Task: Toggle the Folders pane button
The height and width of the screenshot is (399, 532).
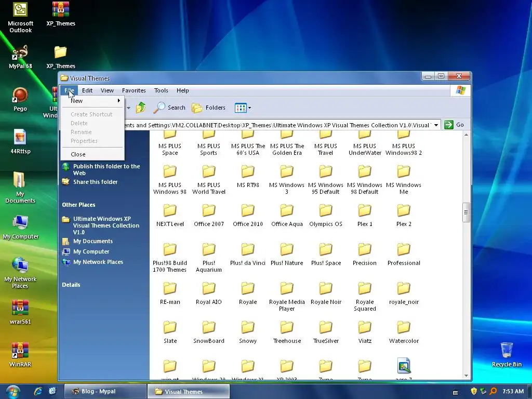Action: [208, 108]
